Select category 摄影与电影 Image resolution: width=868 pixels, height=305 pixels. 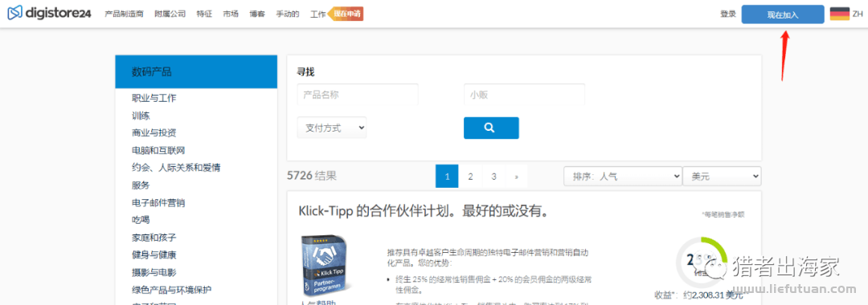[154, 272]
